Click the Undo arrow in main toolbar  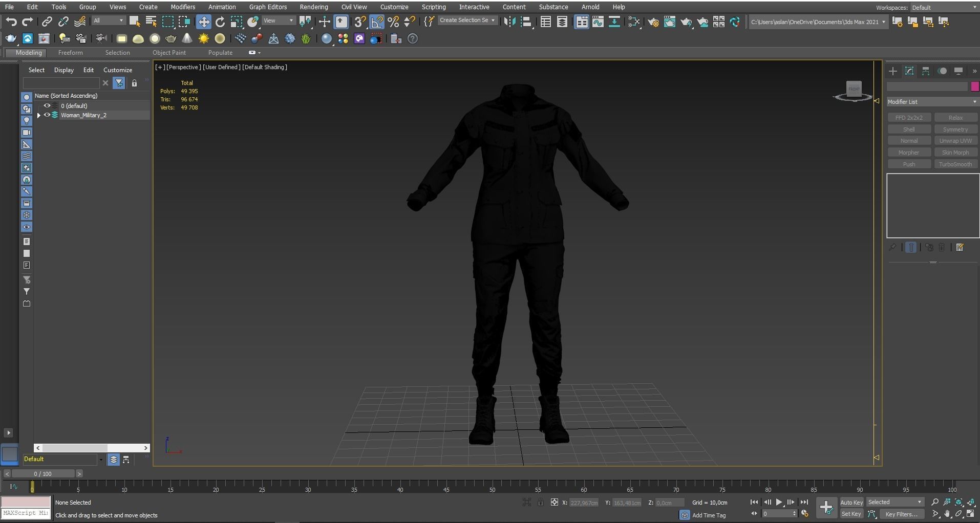(11, 22)
